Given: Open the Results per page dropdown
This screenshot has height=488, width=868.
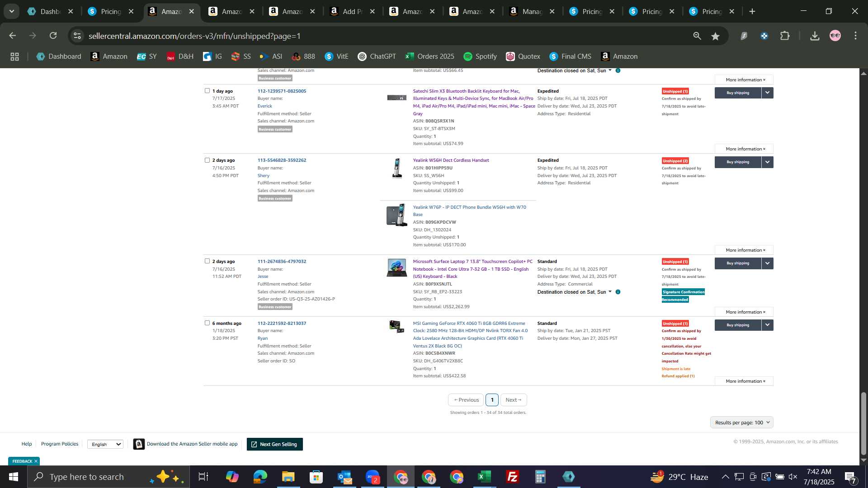Looking at the screenshot, I should 741,422.
